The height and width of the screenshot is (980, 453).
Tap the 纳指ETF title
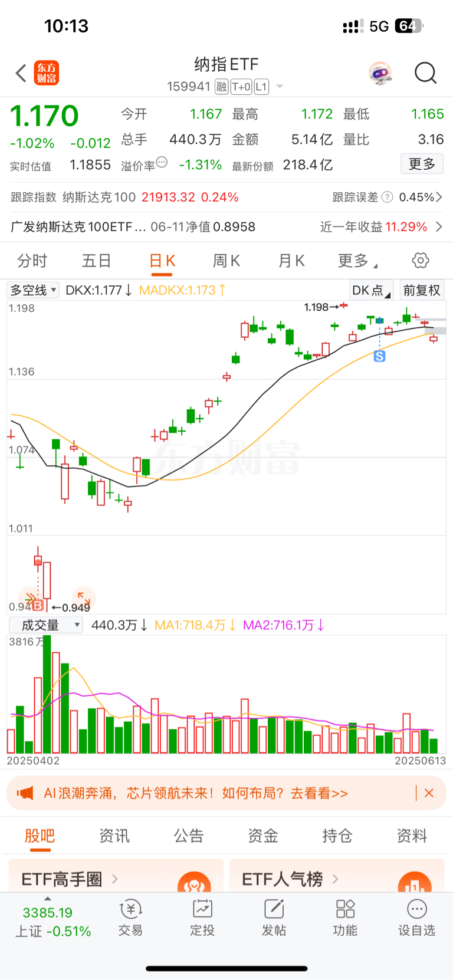pos(226,64)
